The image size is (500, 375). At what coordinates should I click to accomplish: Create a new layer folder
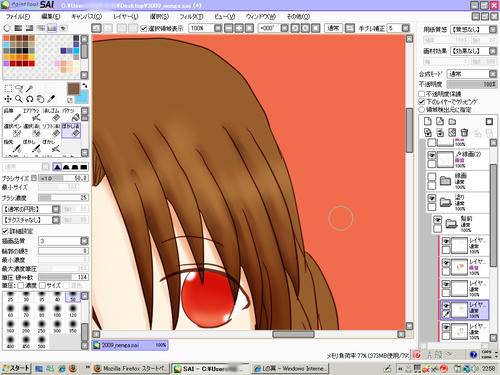452,121
